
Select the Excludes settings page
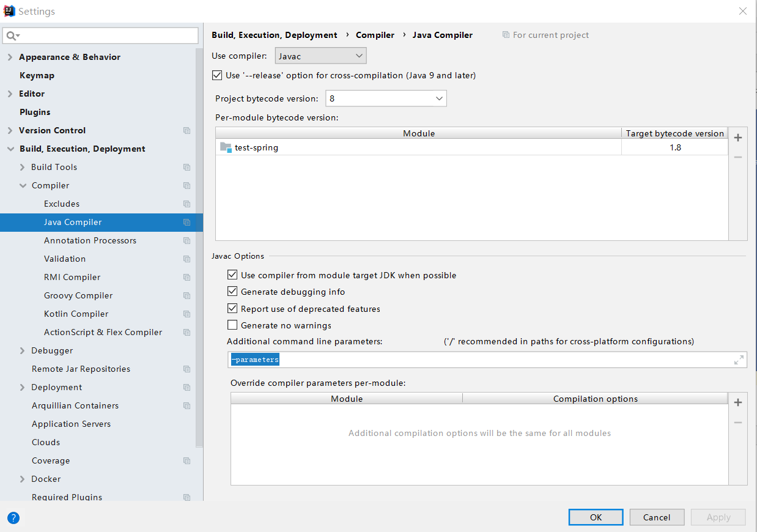62,204
